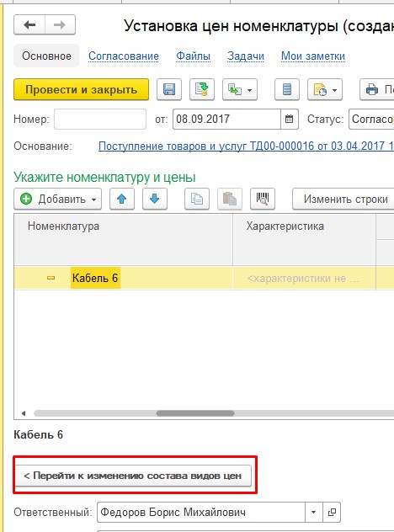Click the Ответственный field Федоров Борис Михайлович
394x532 pixels.
click(201, 512)
